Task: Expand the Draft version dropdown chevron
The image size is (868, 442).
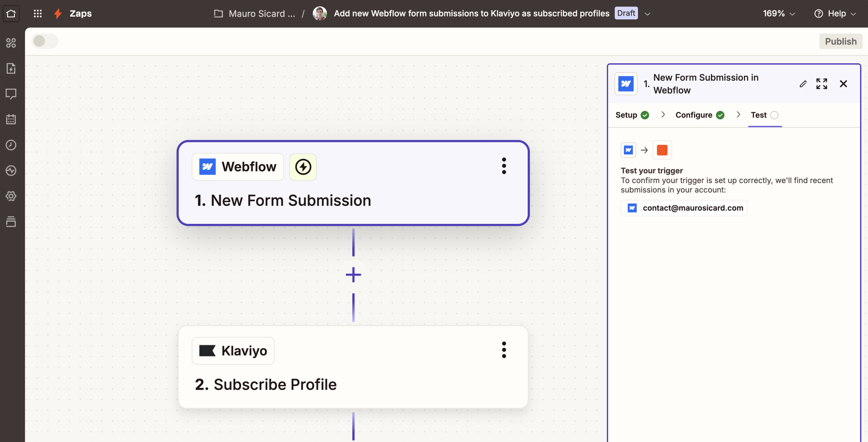Action: (648, 14)
